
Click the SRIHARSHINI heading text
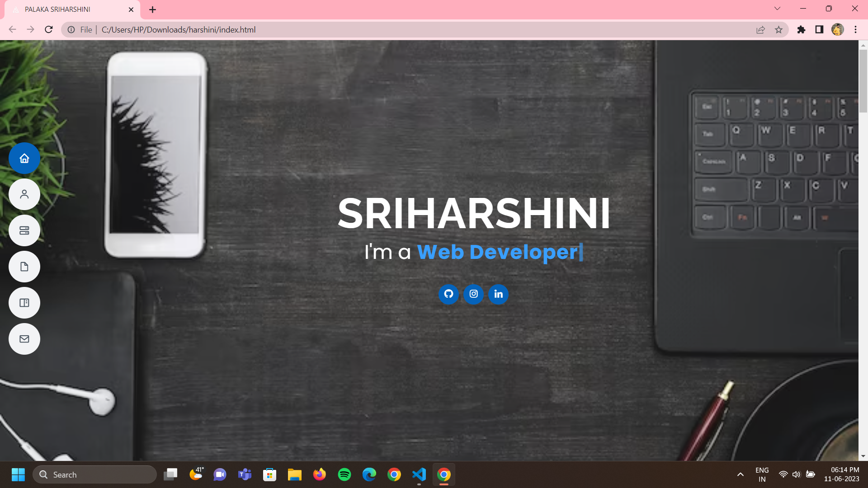(474, 213)
